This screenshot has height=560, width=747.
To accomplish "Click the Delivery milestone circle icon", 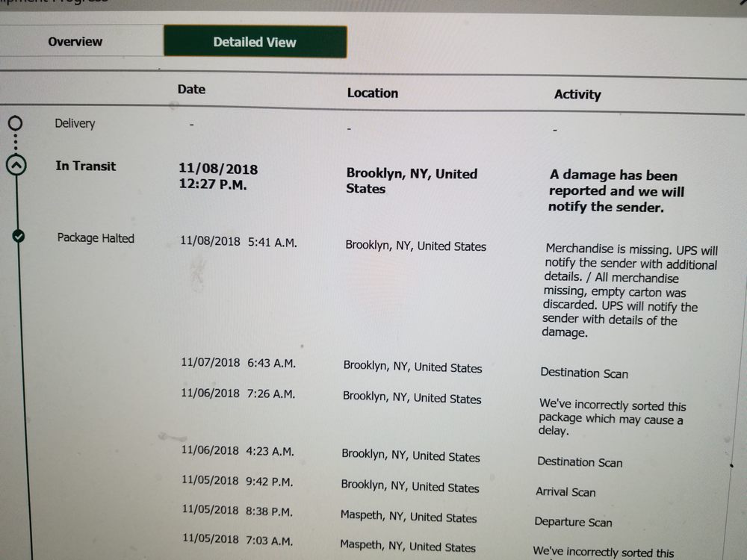I will (x=16, y=122).
